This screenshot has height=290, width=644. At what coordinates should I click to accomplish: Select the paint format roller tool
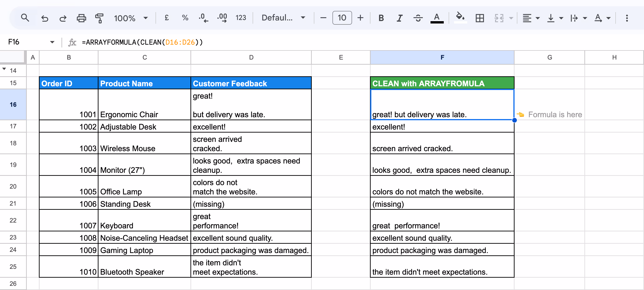(x=99, y=18)
